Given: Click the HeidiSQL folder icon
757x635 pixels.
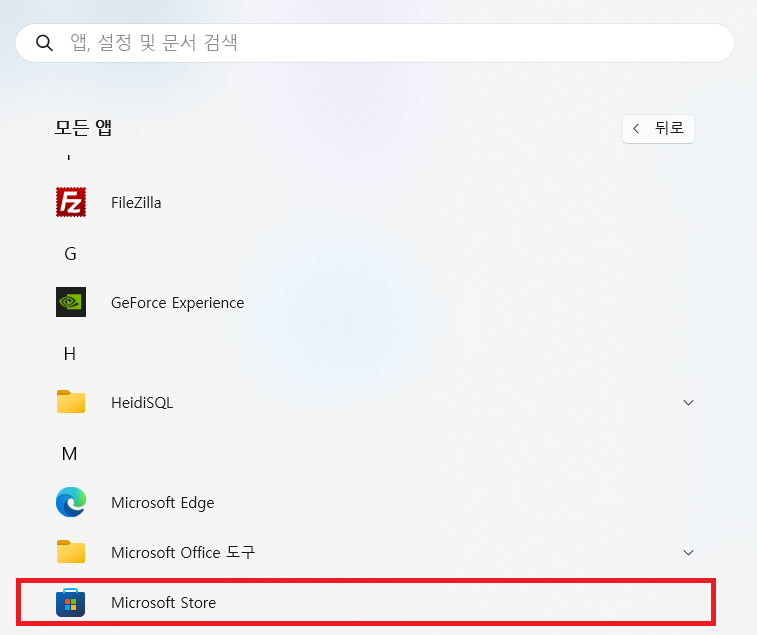Looking at the screenshot, I should [71, 402].
